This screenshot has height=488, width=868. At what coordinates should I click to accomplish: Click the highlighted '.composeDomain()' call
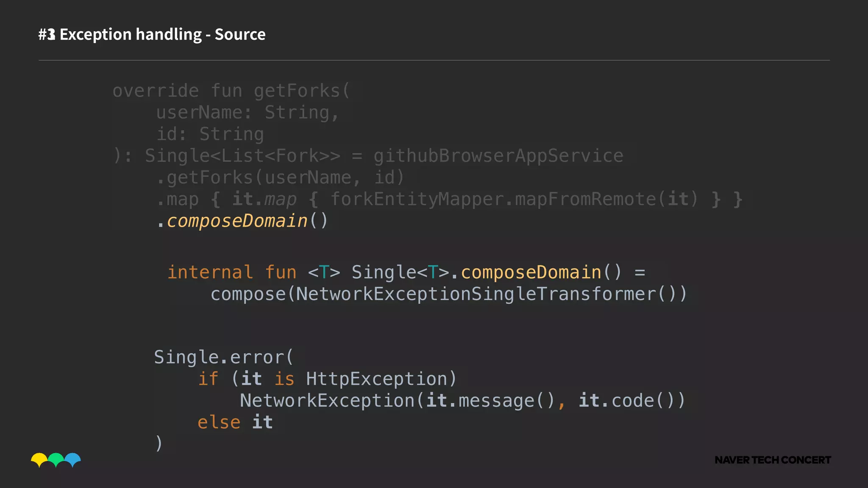click(242, 221)
